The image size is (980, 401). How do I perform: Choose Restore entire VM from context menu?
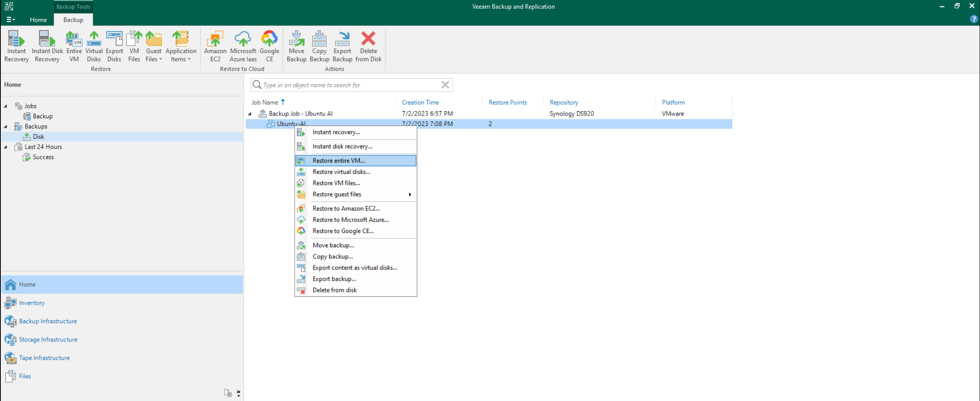click(x=356, y=160)
